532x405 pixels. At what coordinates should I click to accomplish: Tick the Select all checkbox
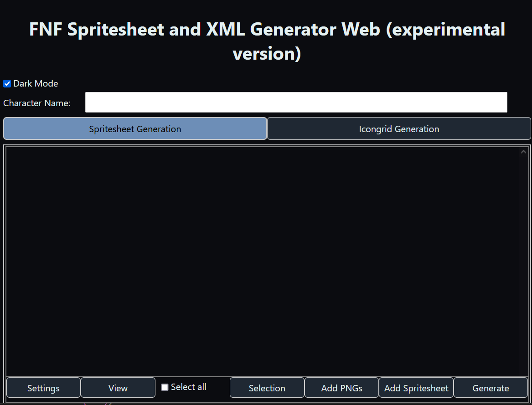[x=165, y=387]
